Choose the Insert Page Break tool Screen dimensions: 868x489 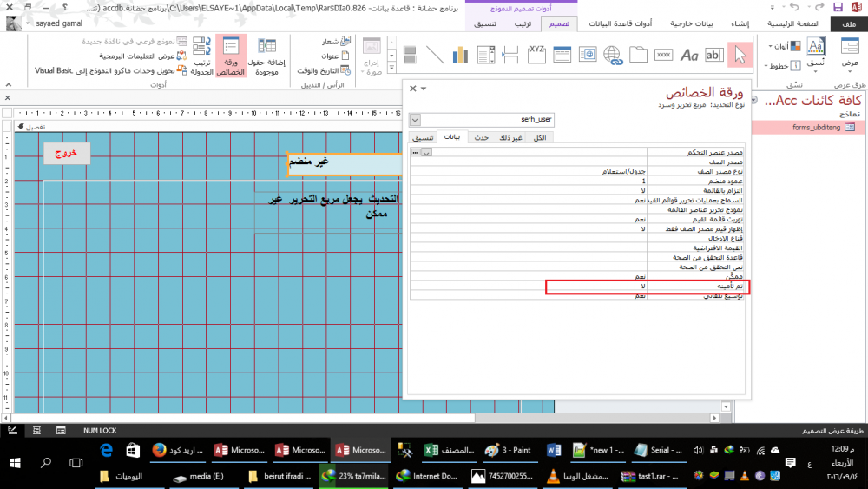pos(510,55)
